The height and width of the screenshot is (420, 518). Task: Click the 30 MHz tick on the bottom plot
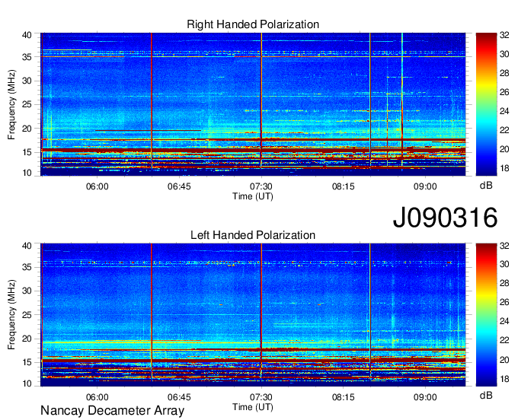(x=27, y=291)
